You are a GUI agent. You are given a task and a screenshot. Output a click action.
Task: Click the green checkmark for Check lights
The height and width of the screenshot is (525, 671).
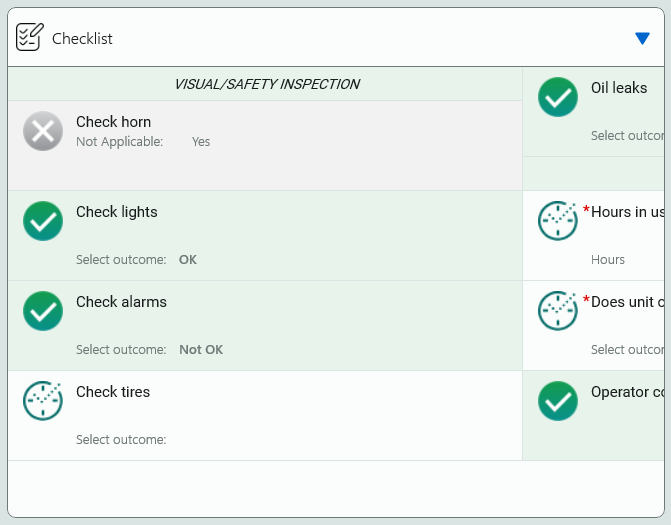43,221
